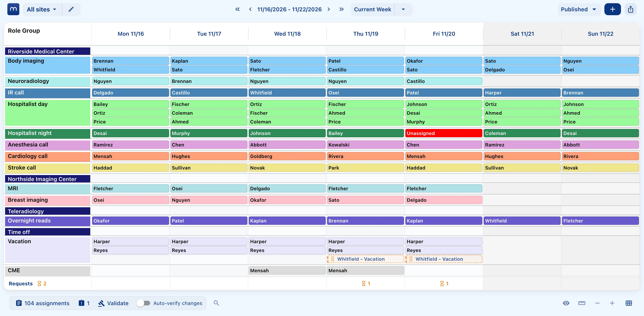
Task: Open the search magnifier icon
Action: tap(216, 303)
